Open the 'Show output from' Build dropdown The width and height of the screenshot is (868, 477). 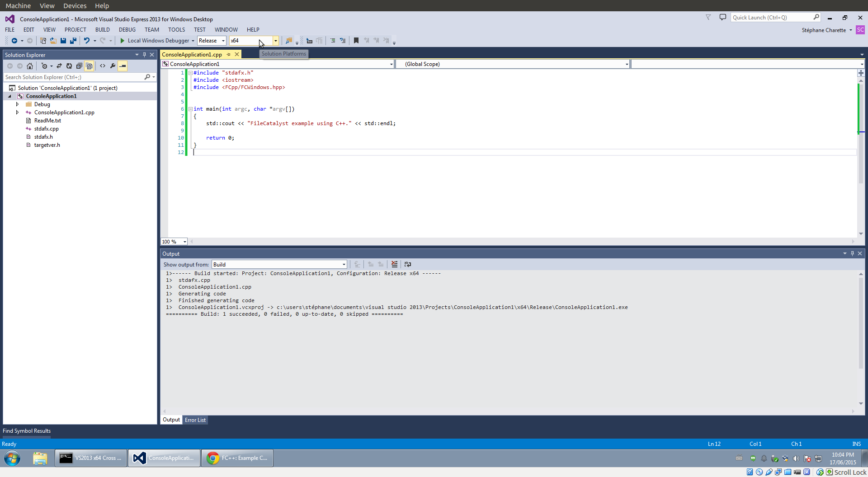(x=279, y=264)
